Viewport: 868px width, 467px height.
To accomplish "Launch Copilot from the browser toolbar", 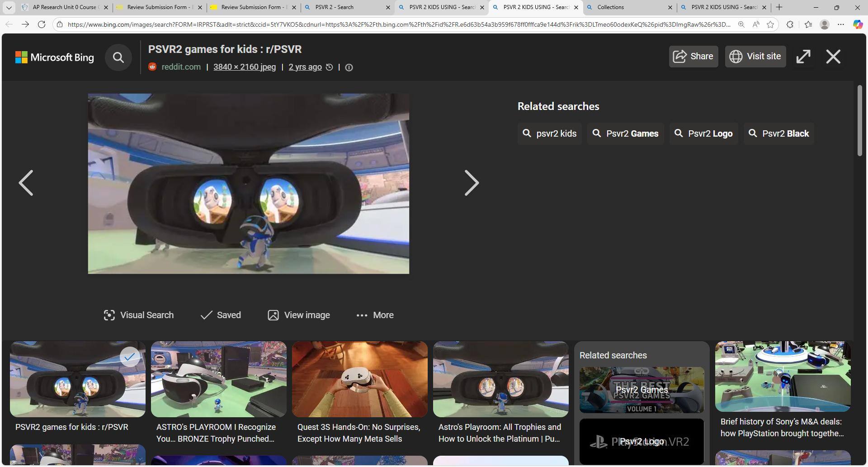I will point(857,24).
